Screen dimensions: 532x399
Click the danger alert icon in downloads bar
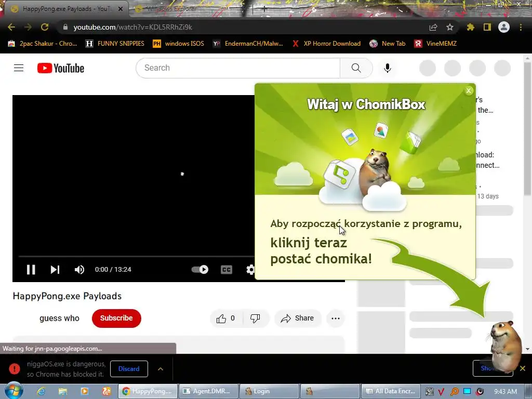pyautogui.click(x=15, y=368)
